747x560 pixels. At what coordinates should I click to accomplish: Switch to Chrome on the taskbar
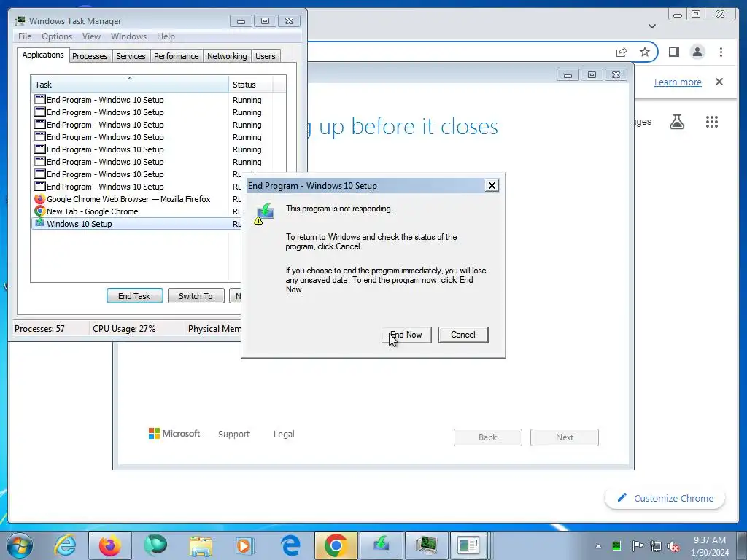336,545
